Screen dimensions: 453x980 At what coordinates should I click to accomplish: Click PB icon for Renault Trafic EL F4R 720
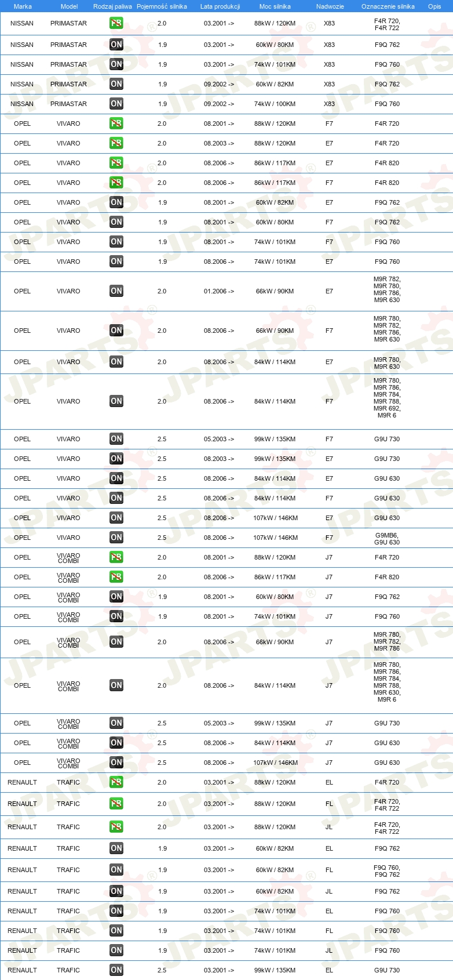pyautogui.click(x=116, y=782)
